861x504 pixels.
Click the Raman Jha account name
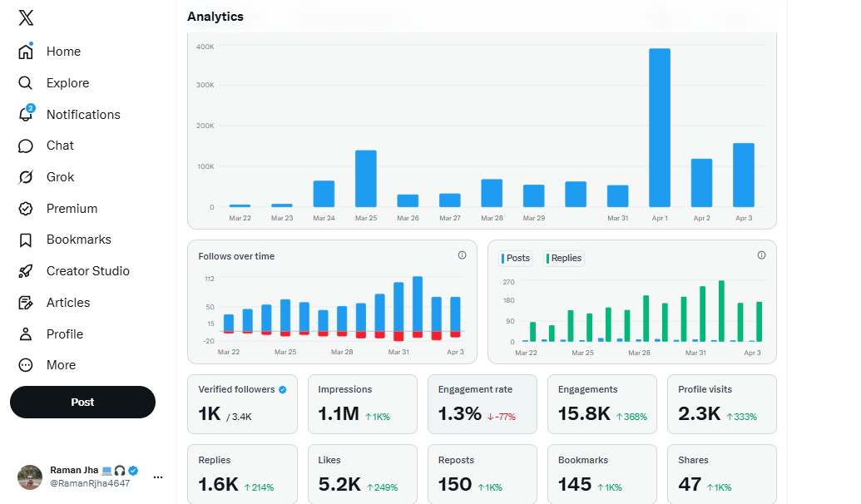click(x=74, y=471)
